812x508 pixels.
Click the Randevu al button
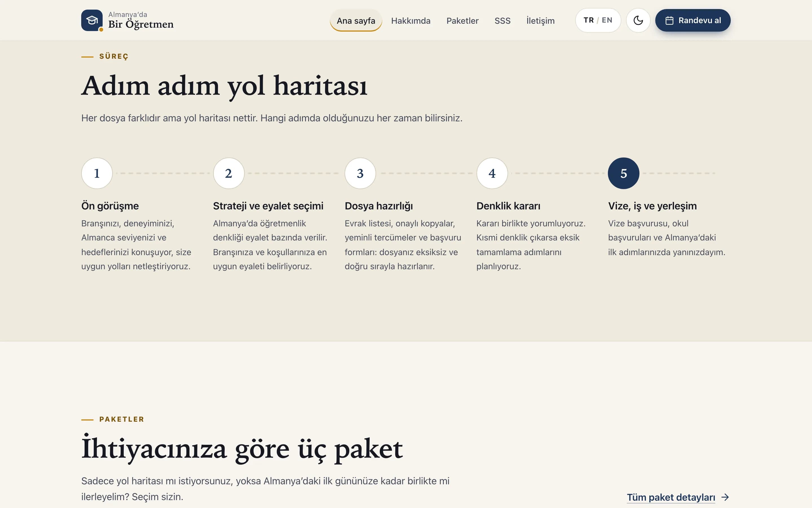(692, 20)
